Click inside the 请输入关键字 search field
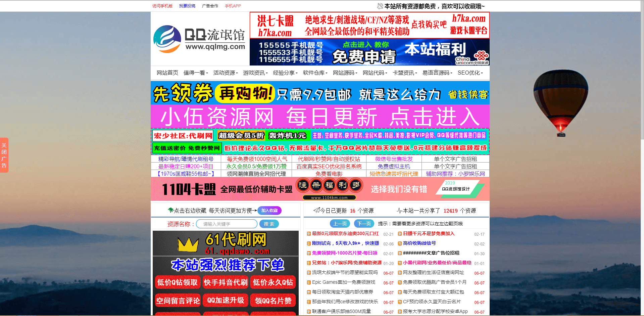The image size is (644, 316). click(x=226, y=224)
